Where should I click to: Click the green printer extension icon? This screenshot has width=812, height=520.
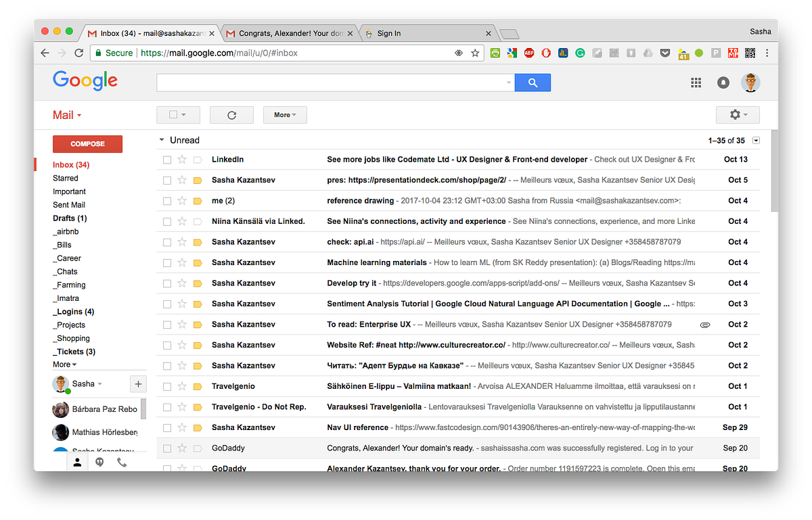495,53
